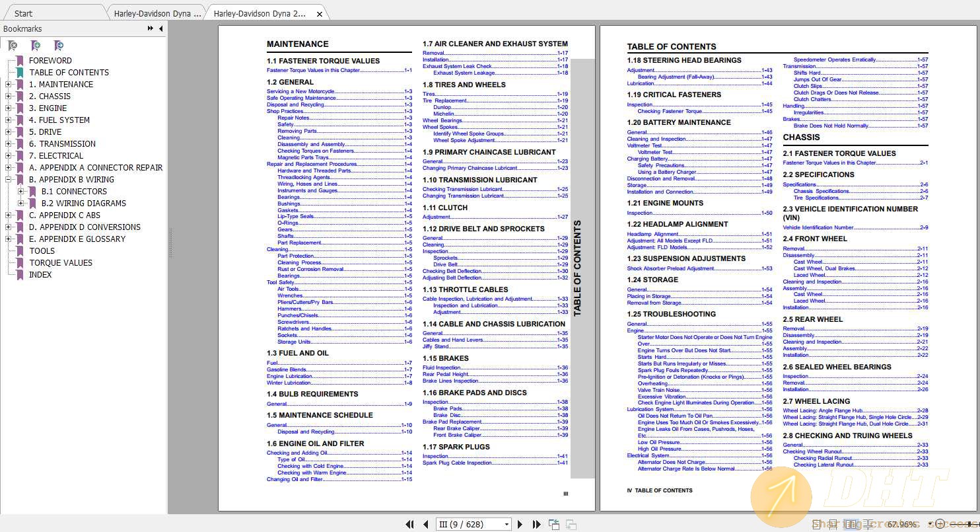Follow the Shock Absorber Preload Adjustment link

click(x=699, y=268)
